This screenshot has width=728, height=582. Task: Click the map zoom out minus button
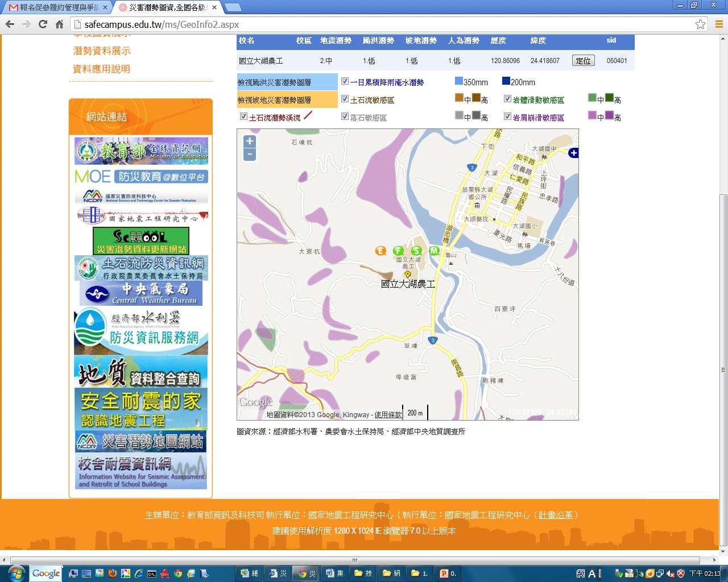[x=249, y=155]
